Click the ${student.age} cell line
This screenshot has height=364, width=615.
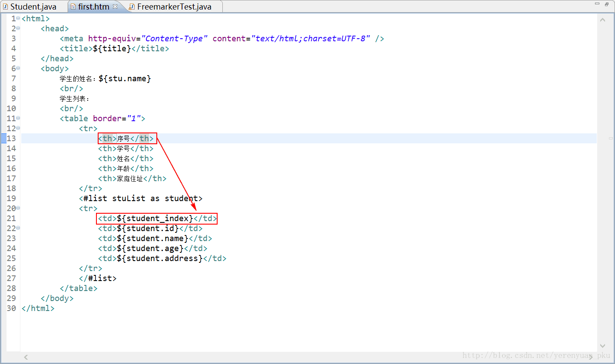[x=153, y=248]
